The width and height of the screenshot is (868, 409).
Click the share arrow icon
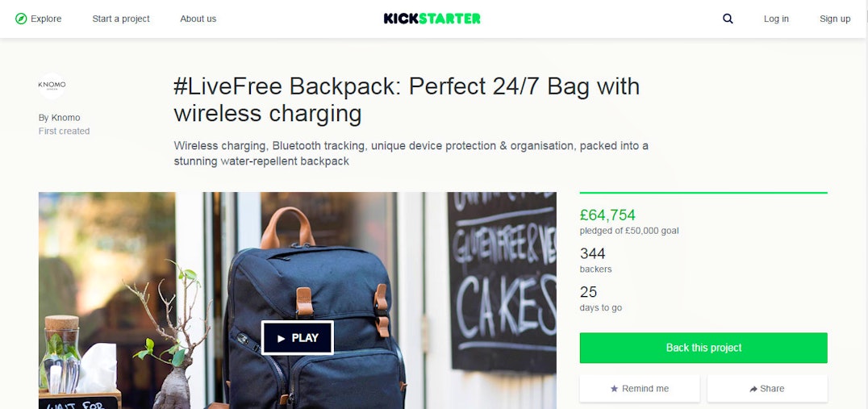coord(753,389)
